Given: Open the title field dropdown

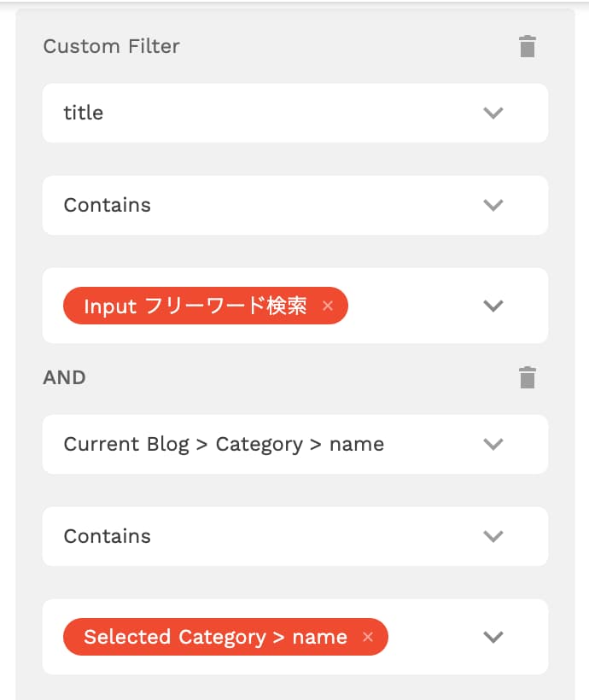Looking at the screenshot, I should click(x=295, y=113).
